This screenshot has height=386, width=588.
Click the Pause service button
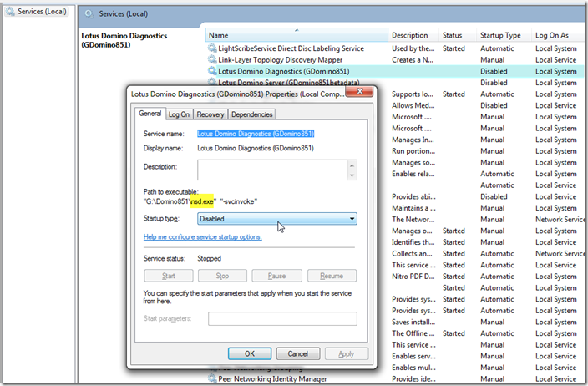276,276
